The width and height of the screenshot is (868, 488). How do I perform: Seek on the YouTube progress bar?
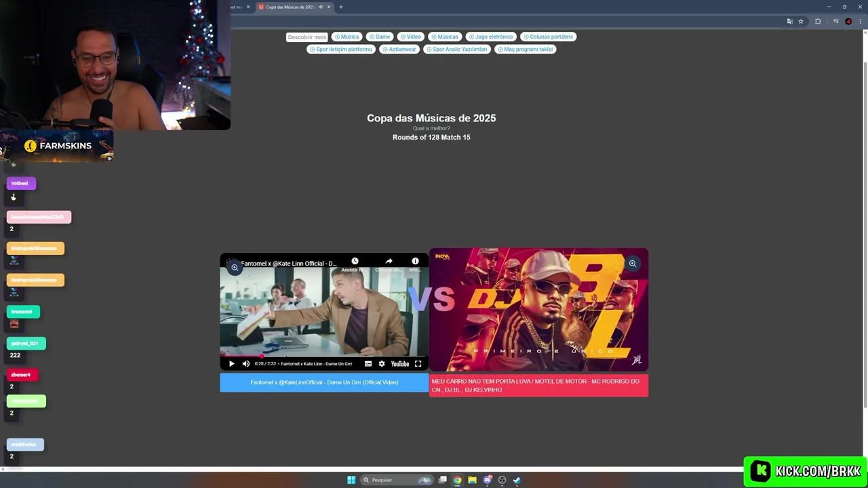point(324,356)
